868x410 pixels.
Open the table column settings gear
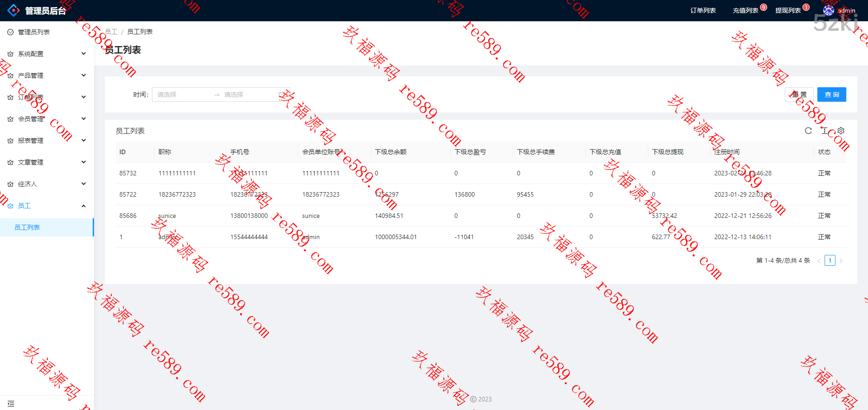tap(841, 131)
